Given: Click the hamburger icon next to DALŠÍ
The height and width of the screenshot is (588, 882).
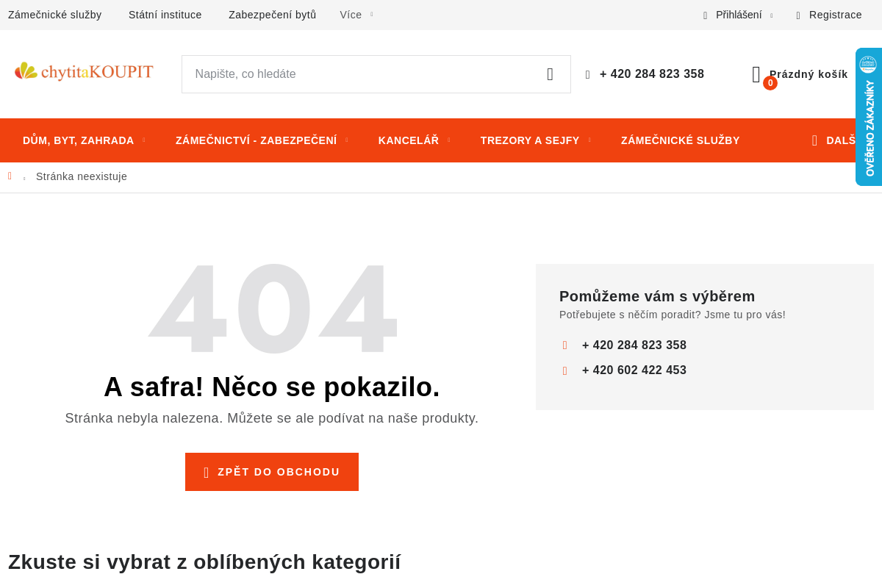Looking at the screenshot, I should click(x=814, y=140).
